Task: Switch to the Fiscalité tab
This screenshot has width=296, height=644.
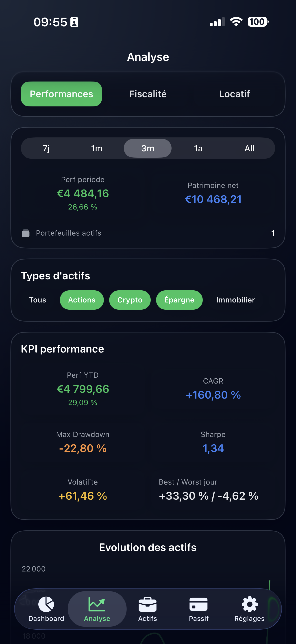Action: pyautogui.click(x=148, y=94)
